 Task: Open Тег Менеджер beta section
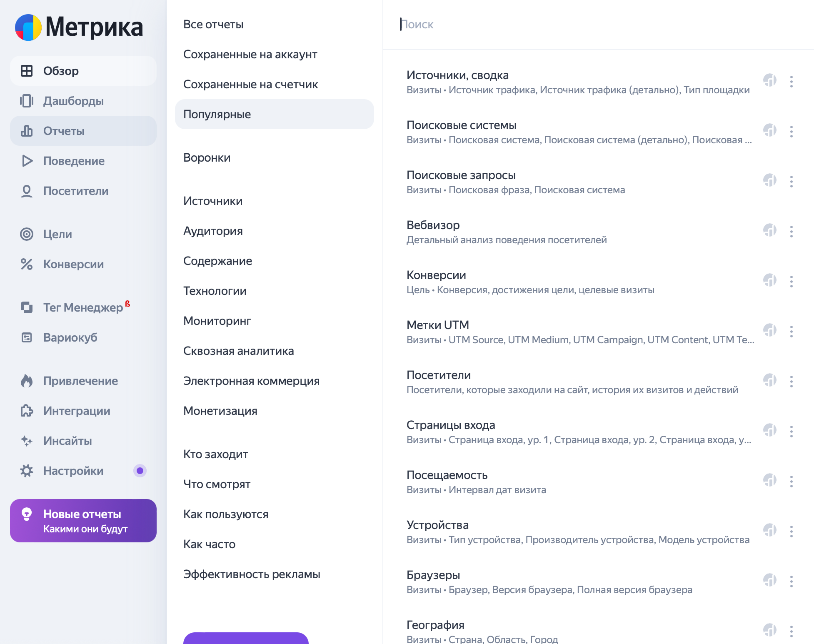coord(83,307)
